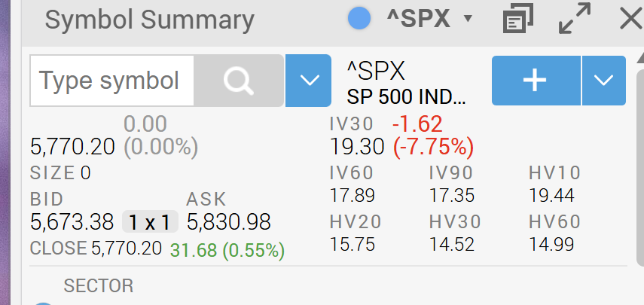
Task: Click the HV10 value 19.44
Action: pyautogui.click(x=551, y=195)
